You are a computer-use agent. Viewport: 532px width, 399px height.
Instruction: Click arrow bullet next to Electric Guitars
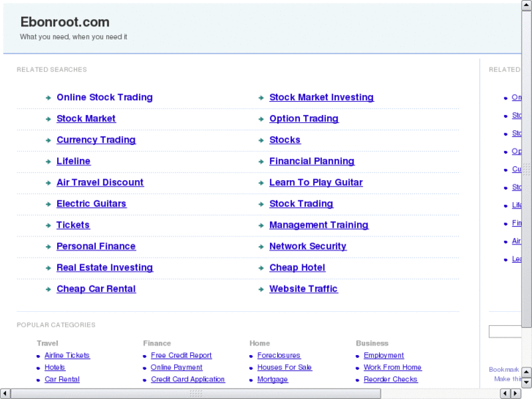point(48,204)
